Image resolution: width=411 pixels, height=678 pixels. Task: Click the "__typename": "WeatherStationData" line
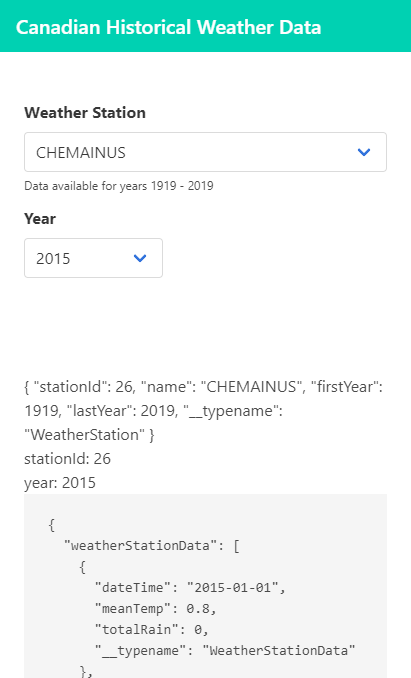pyautogui.click(x=225, y=651)
